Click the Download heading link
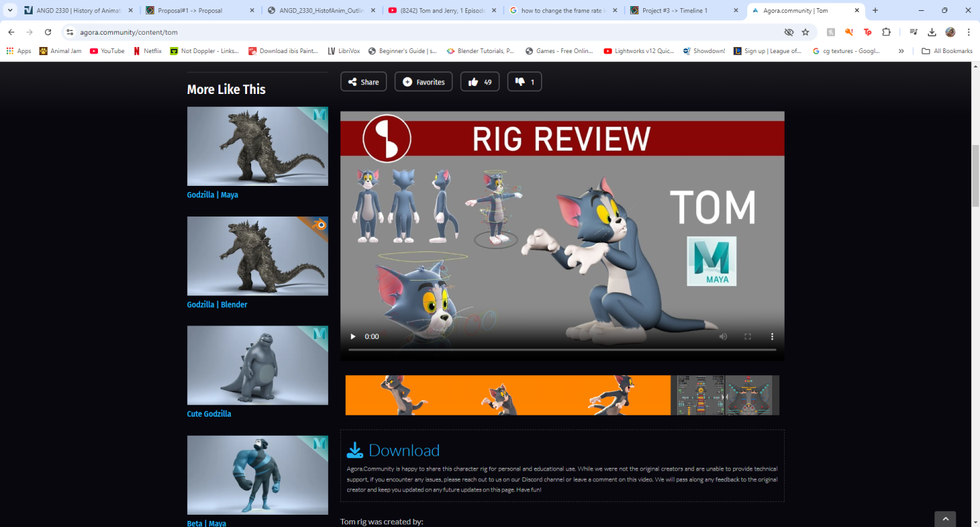 pyautogui.click(x=404, y=450)
